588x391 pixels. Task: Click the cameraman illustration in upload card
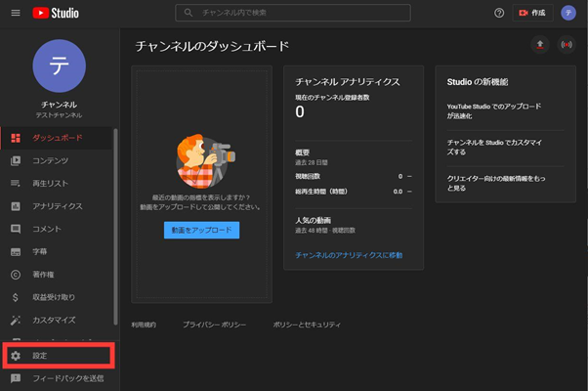click(x=205, y=161)
